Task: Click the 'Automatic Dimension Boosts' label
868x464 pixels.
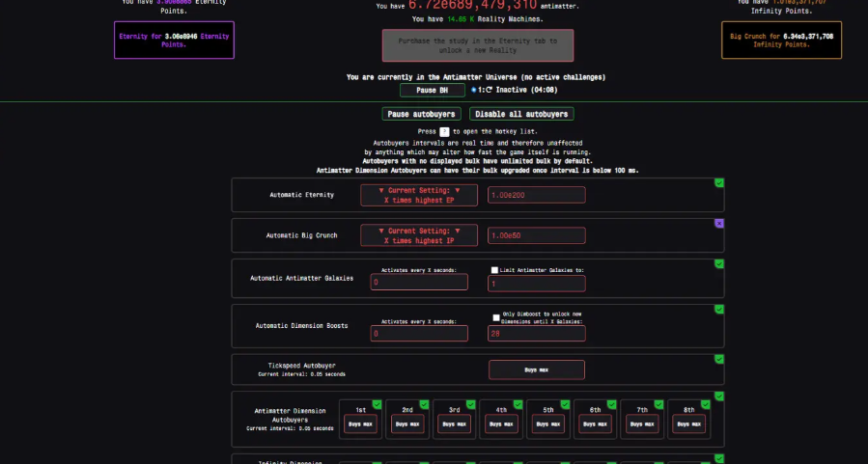Action: tap(301, 326)
